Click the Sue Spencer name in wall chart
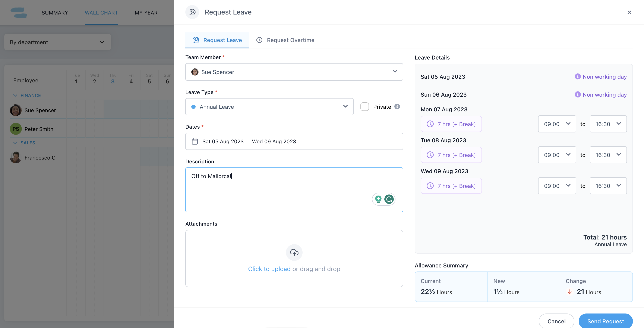 pos(40,110)
